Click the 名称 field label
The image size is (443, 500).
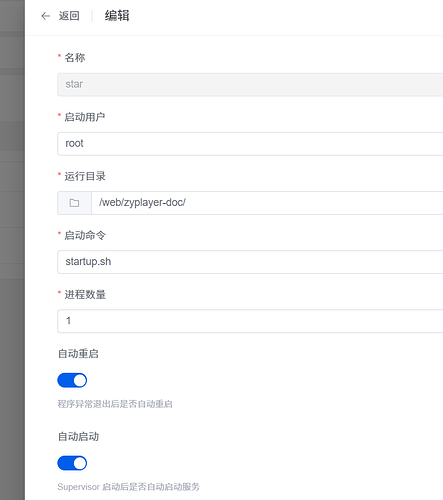tap(75, 58)
